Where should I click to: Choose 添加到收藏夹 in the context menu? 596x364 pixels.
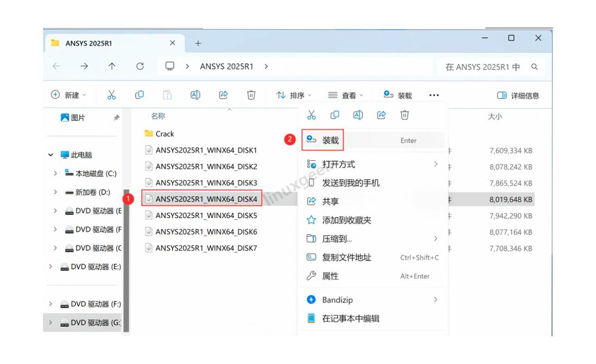click(x=373, y=220)
